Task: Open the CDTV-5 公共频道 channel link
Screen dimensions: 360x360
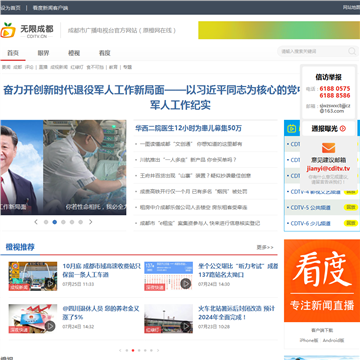Action: click(310, 207)
